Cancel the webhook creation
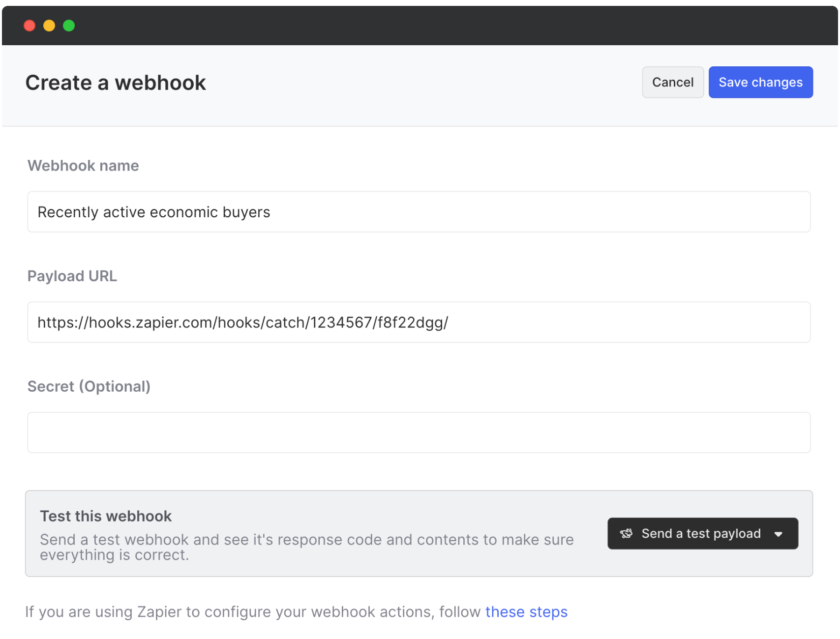The width and height of the screenshot is (840, 639). point(672,82)
